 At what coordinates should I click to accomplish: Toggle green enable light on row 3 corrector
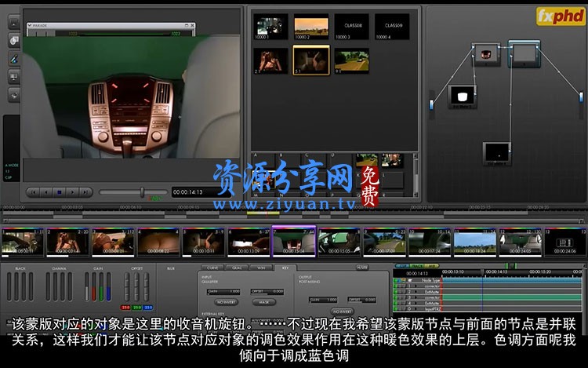pyautogui.click(x=395, y=297)
